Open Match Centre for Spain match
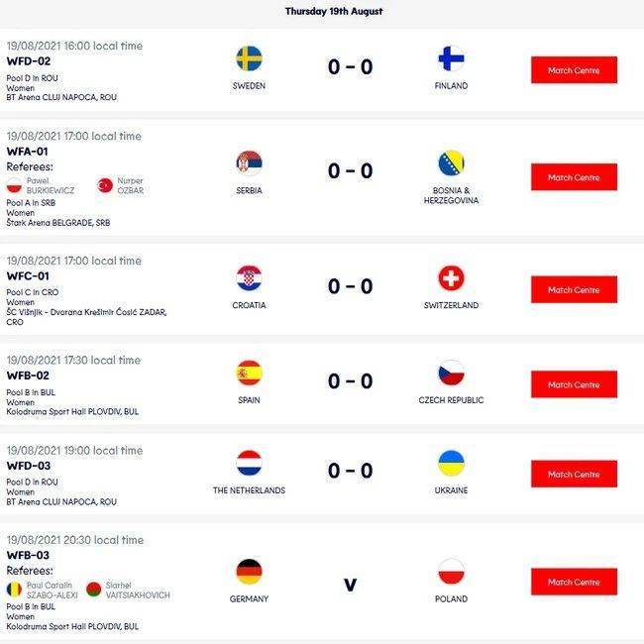This screenshot has height=644, width=644. 574,384
